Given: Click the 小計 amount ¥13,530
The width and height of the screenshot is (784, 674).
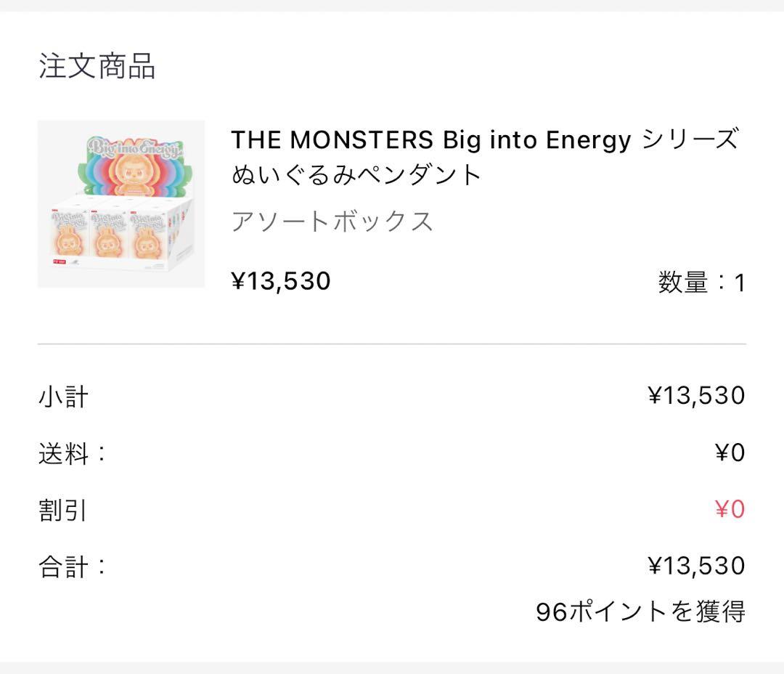Looking at the screenshot, I should coord(696,396).
